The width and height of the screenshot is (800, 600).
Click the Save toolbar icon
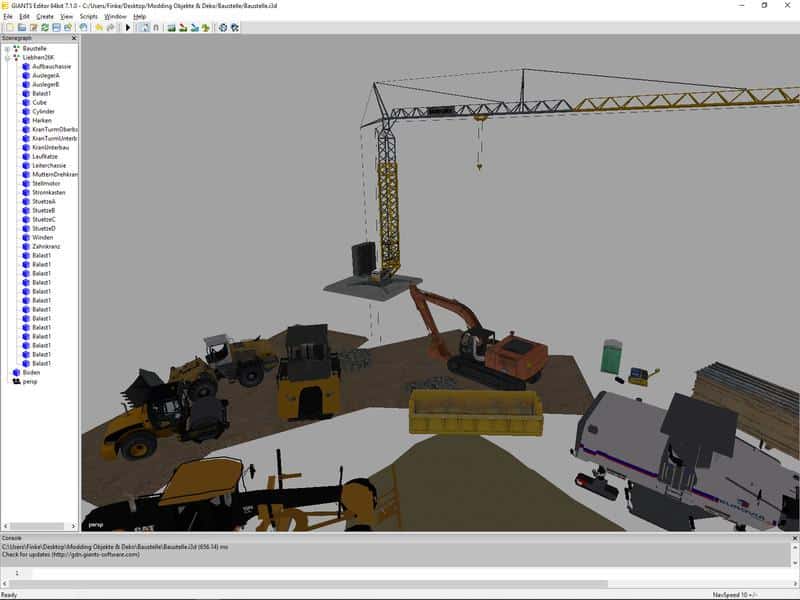pos(56,27)
